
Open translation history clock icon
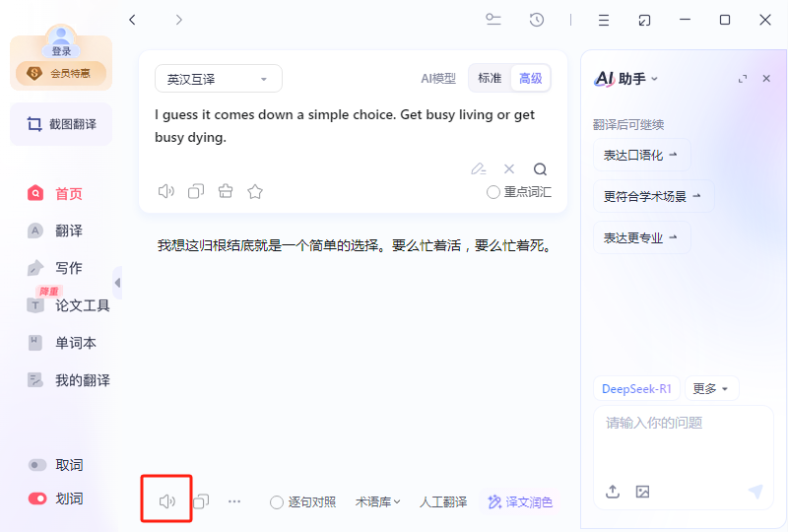pyautogui.click(x=537, y=20)
